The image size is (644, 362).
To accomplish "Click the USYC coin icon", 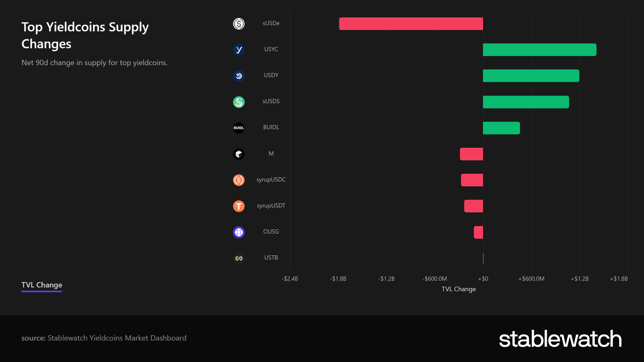I will coord(239,50).
